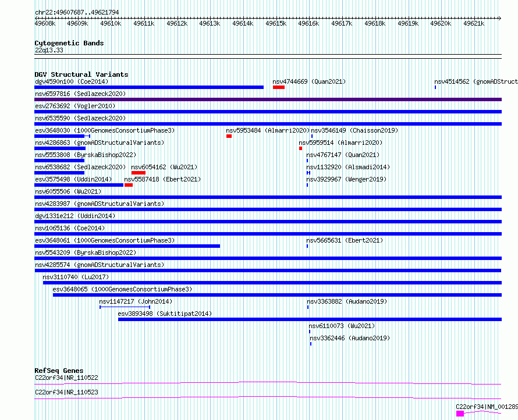Click the blue dgv4590n100 variant bar
This screenshot has width=518, height=420.
point(149,87)
